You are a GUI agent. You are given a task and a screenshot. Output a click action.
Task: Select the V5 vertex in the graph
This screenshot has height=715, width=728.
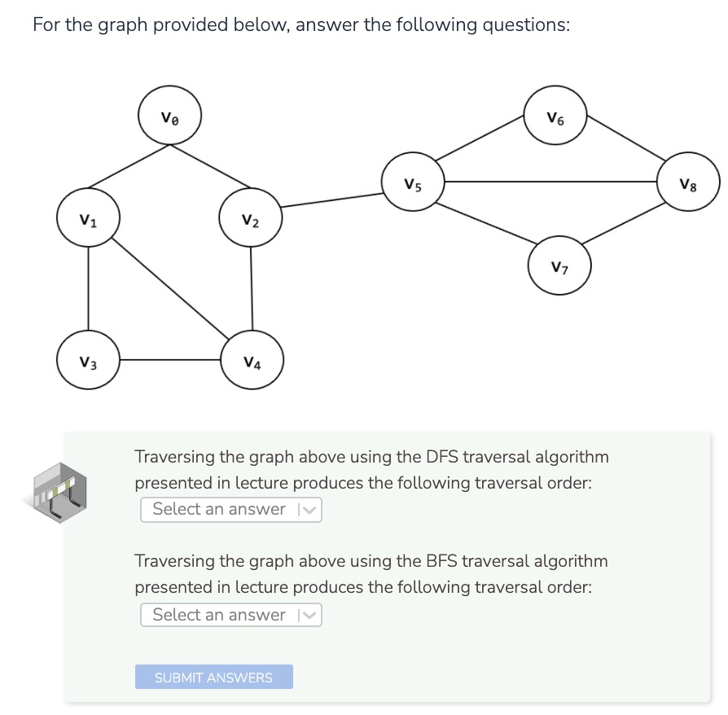coord(414,182)
